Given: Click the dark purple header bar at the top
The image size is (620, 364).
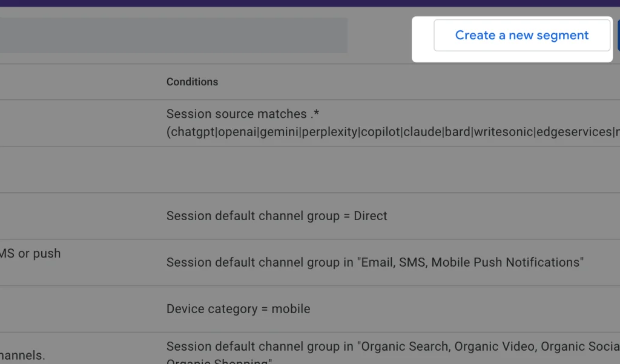Looking at the screenshot, I should point(310,4).
